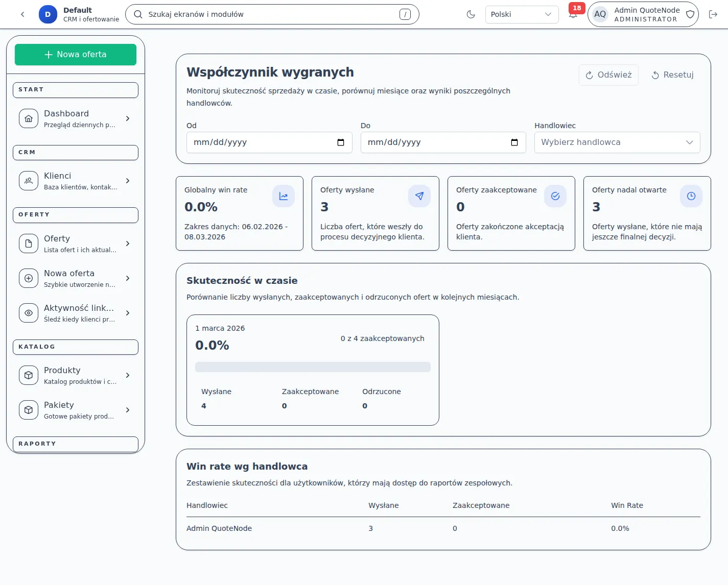Viewport: 728px width, 585px height.
Task: Click the green Nowa oferta button
Action: click(76, 55)
